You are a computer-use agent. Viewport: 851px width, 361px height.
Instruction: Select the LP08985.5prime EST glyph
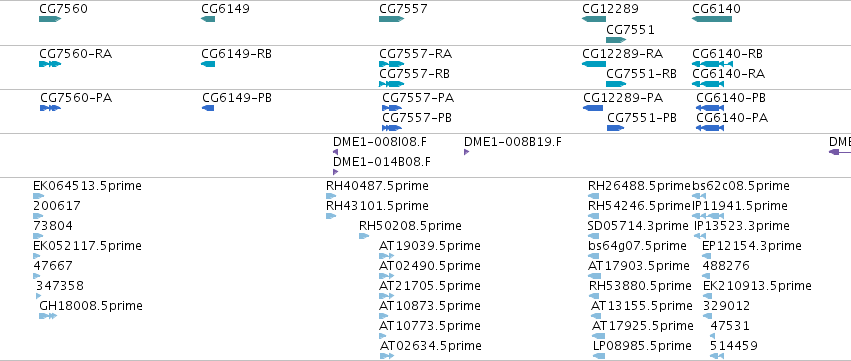click(x=599, y=356)
